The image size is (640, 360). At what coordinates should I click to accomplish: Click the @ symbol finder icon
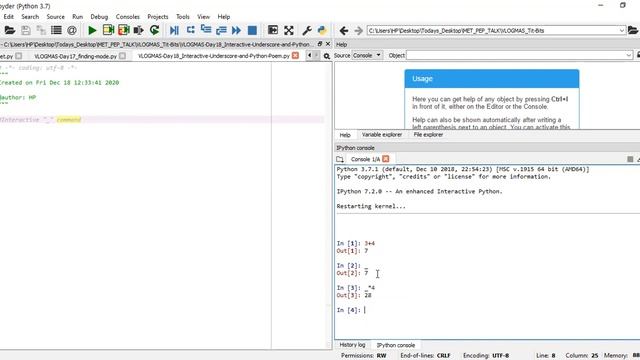pyautogui.click(x=72, y=30)
